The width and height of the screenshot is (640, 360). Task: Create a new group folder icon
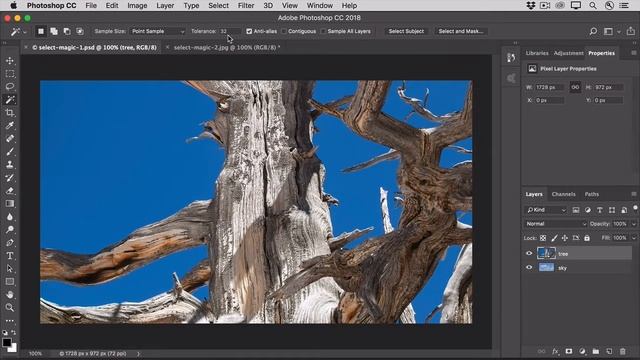point(596,351)
